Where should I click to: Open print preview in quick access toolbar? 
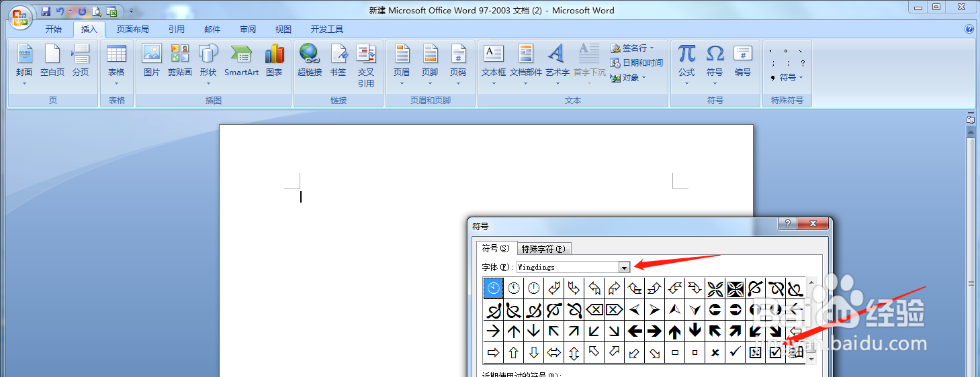click(x=97, y=11)
